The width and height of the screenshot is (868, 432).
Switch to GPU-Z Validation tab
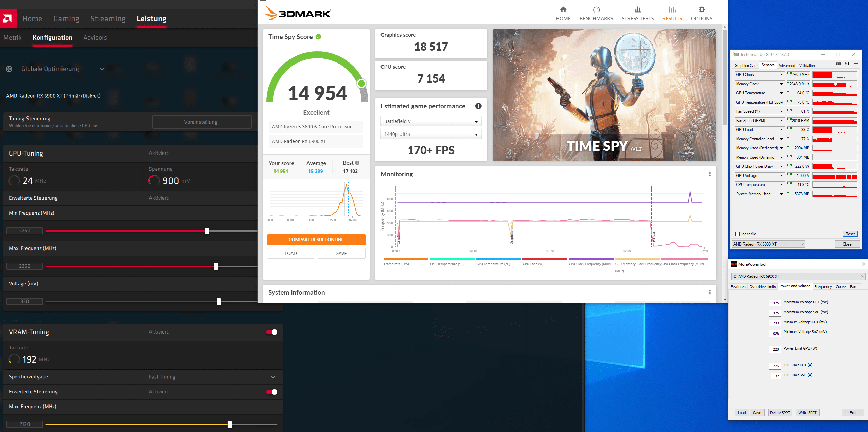click(x=807, y=66)
